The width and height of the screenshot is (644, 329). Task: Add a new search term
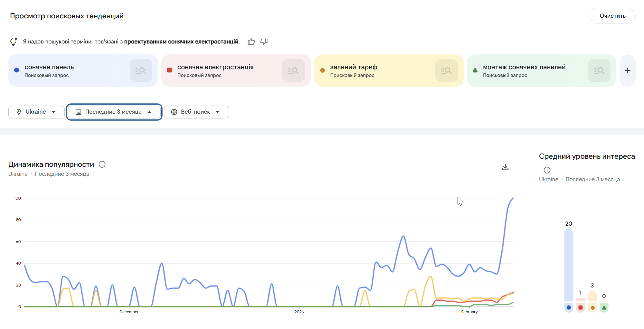click(x=627, y=70)
